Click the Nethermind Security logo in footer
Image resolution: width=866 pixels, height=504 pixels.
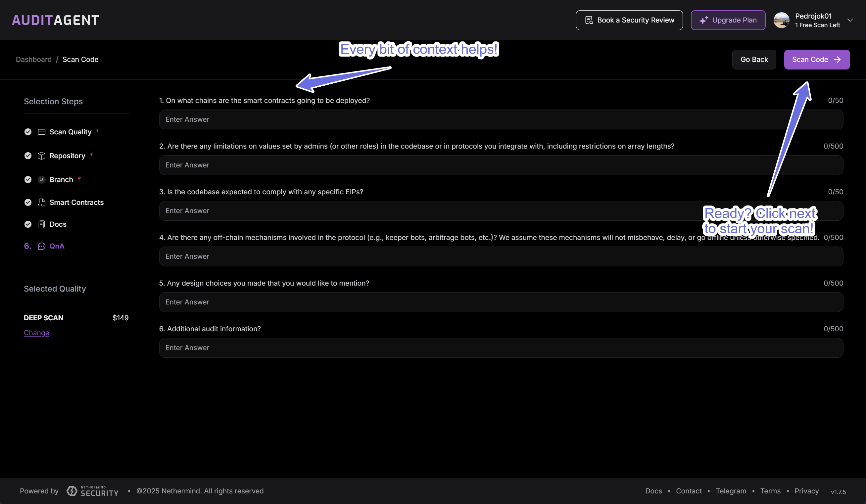92,491
